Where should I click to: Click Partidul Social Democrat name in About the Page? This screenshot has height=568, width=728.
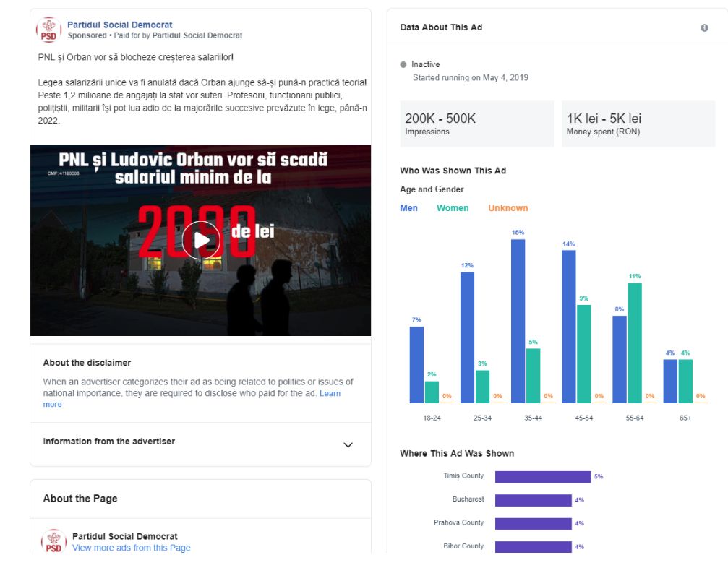coord(124,536)
